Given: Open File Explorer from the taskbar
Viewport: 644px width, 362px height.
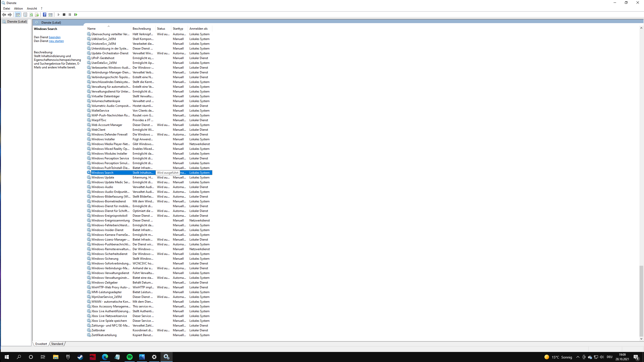Looking at the screenshot, I should (x=56, y=357).
